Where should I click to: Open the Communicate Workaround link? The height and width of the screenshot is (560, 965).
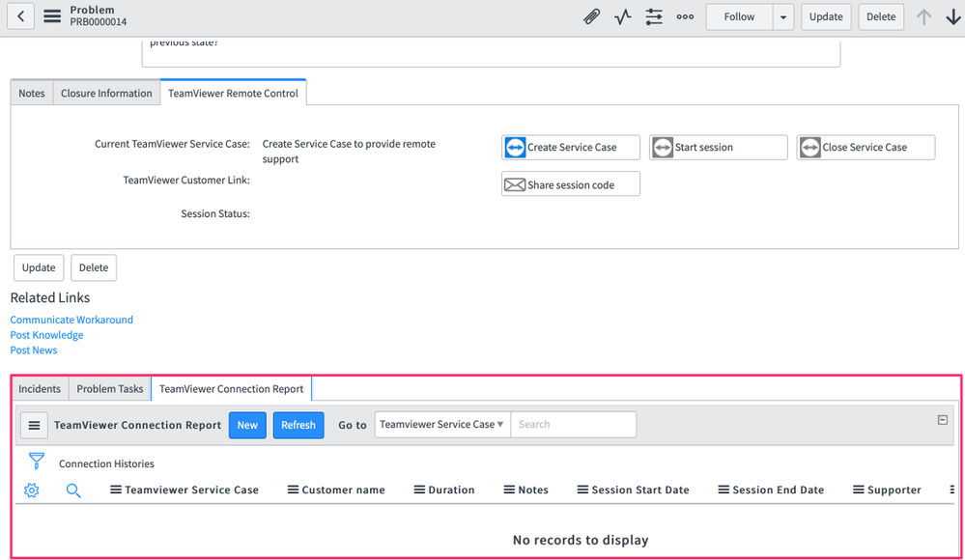click(x=71, y=320)
